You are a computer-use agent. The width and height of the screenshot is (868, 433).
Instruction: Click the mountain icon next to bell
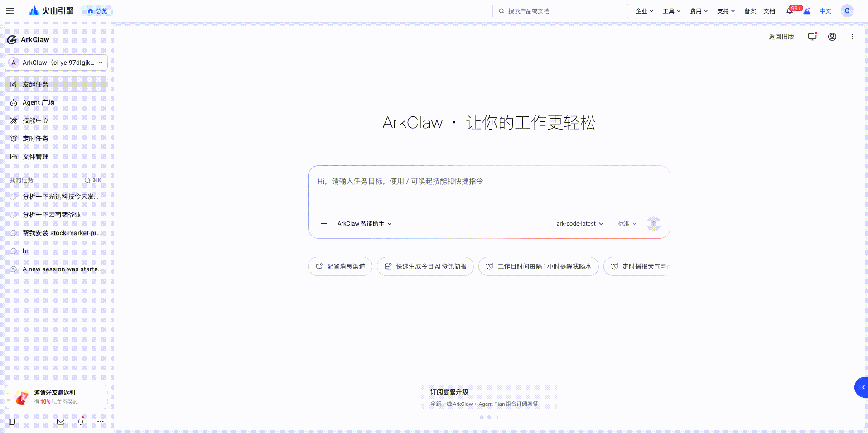tap(807, 11)
